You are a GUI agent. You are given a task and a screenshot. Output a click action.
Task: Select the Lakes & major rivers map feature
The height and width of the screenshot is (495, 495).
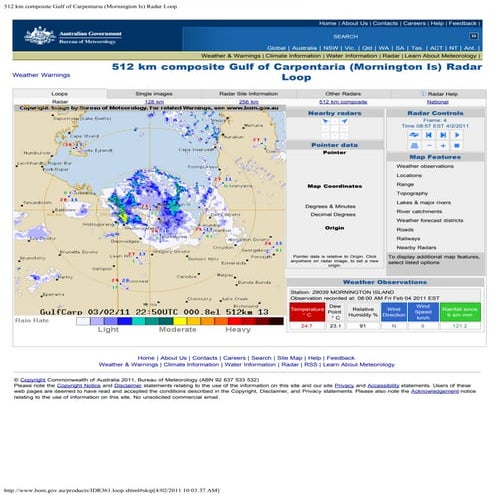click(423, 203)
